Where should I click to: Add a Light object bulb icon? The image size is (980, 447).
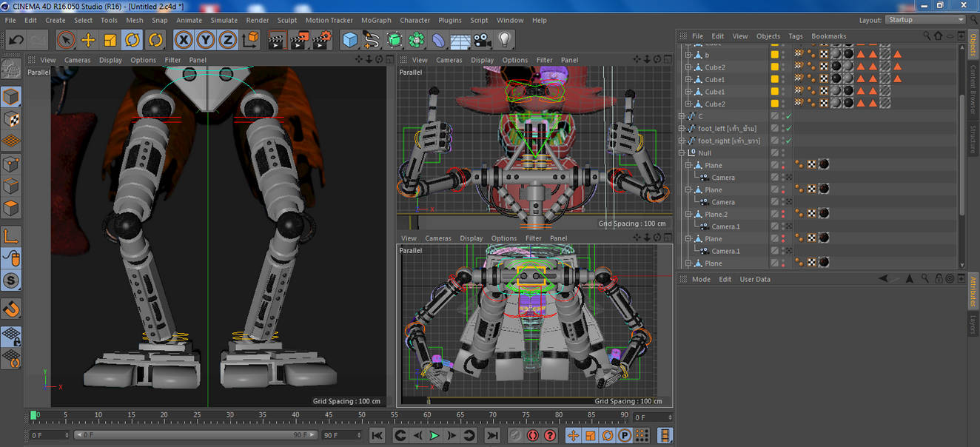(x=505, y=40)
